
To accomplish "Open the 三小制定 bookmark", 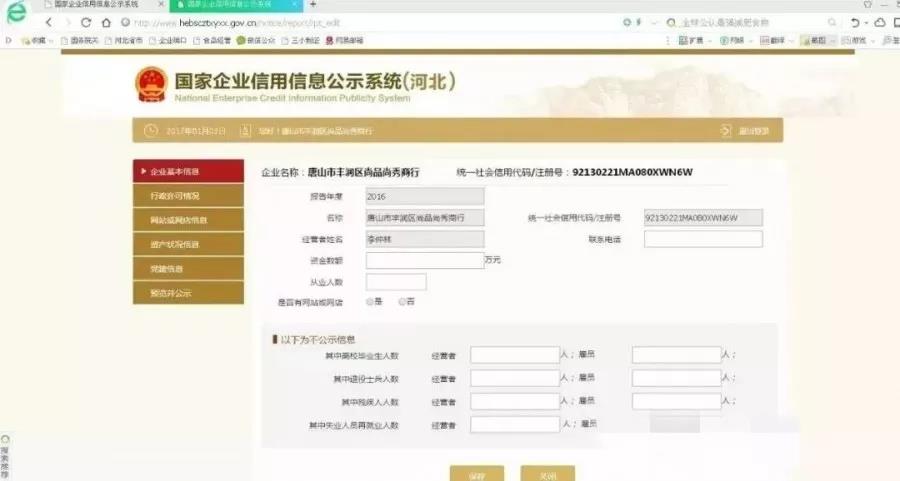I will click(300, 41).
